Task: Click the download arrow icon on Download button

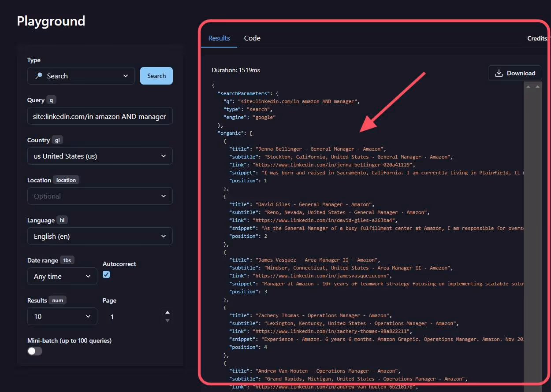Action: click(499, 73)
